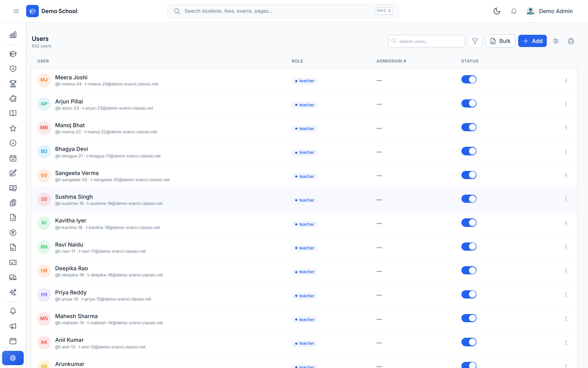Viewport: 588px width, 368px height.
Task: Click the STATUS column header
Action: (x=470, y=61)
